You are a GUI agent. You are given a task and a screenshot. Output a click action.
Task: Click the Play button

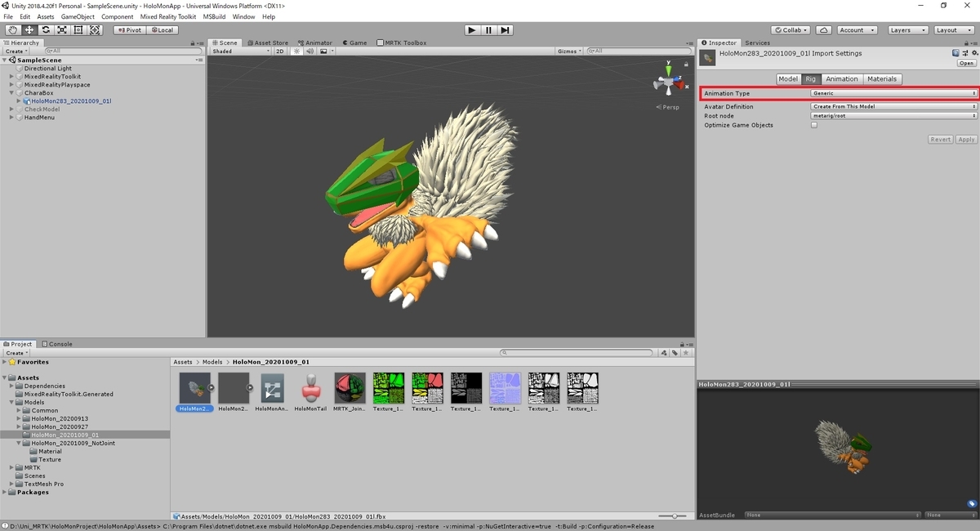point(472,30)
